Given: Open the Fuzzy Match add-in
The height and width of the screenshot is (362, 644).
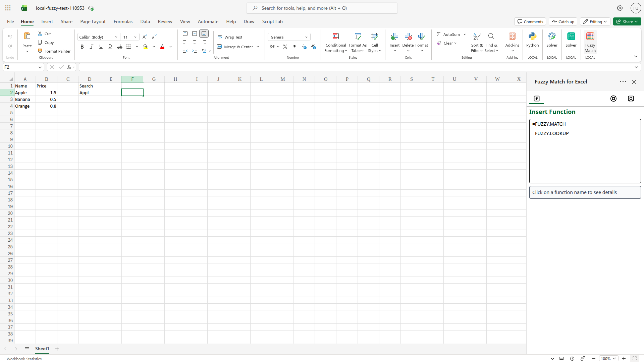Looking at the screenshot, I should [590, 42].
